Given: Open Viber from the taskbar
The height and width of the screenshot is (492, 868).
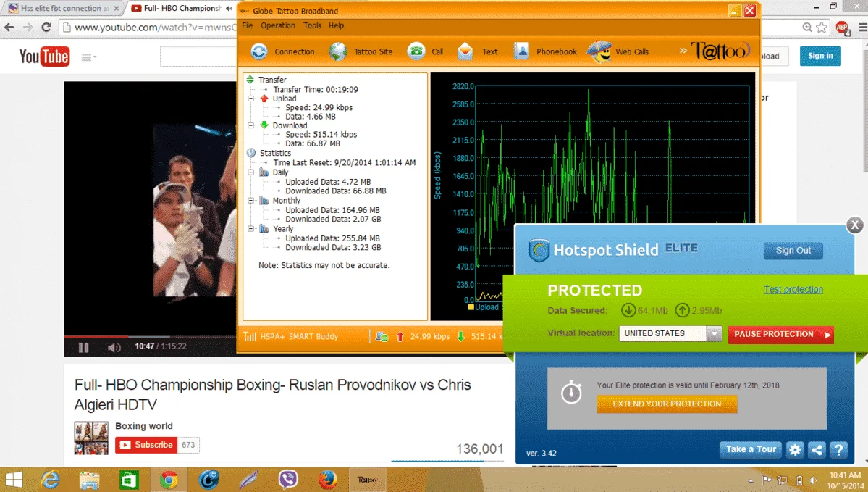Looking at the screenshot, I should (x=288, y=480).
